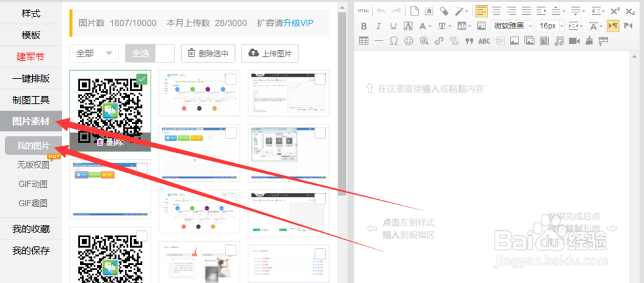The image size is (644, 283).
Task: Click the multiple images upload icon
Action: pyautogui.click(x=529, y=41)
